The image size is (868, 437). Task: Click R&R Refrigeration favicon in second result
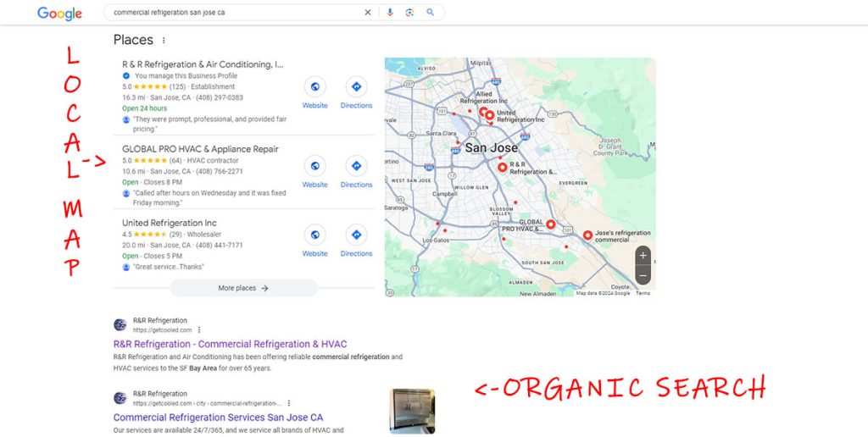[x=120, y=398]
